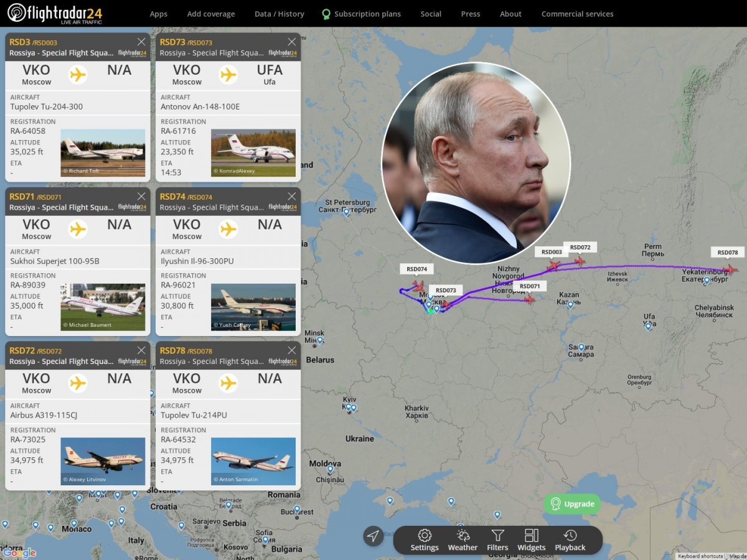Open the Press menu item
Screen dimensions: 747x560
471,14
